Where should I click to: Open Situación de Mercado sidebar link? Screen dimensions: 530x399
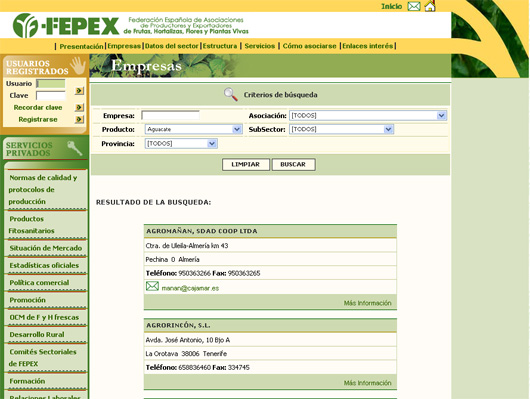point(46,248)
